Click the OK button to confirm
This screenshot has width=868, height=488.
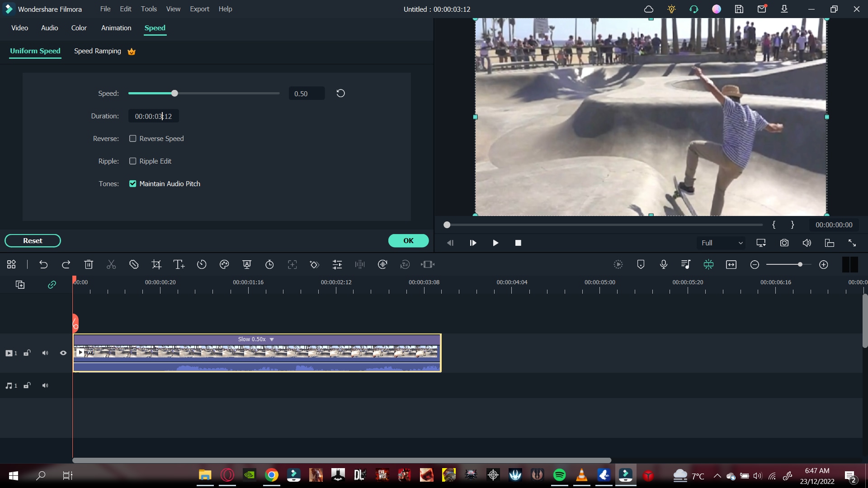[409, 240]
